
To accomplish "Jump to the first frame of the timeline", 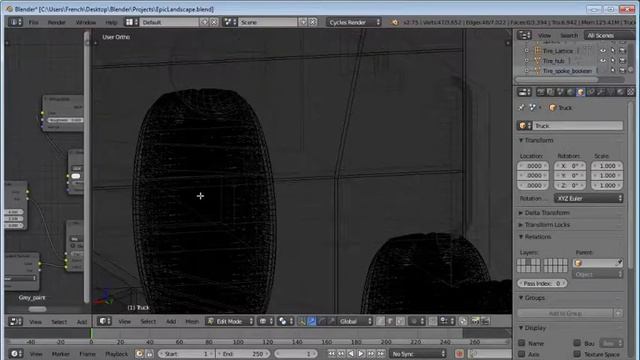I will (x=331, y=353).
